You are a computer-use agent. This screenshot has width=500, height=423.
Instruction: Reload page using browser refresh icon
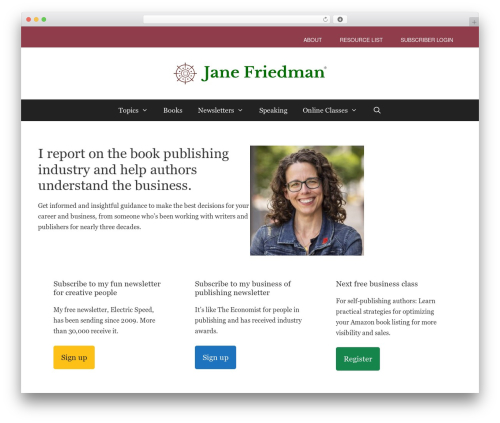325,19
